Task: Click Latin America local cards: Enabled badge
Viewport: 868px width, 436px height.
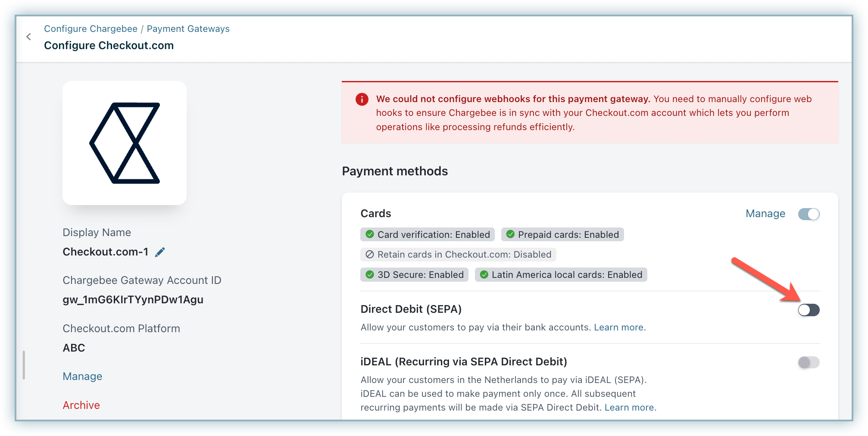Action: pyautogui.click(x=561, y=275)
